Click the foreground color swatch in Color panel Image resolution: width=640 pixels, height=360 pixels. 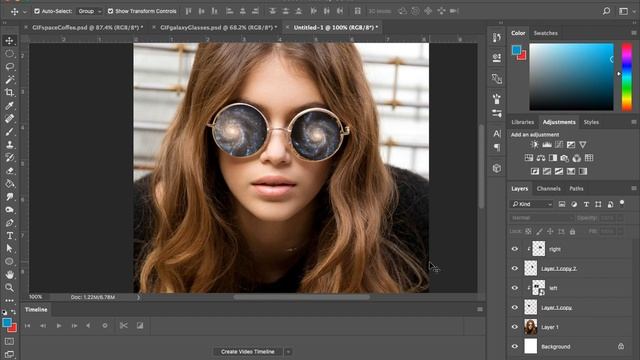(x=516, y=50)
